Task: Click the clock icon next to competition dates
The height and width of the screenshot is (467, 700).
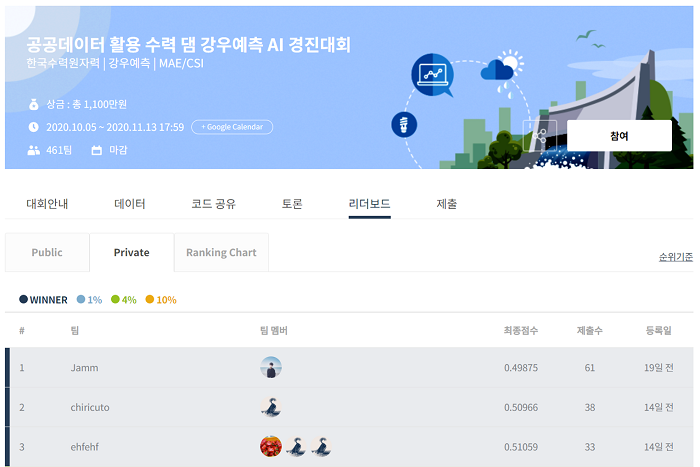Action: point(33,127)
